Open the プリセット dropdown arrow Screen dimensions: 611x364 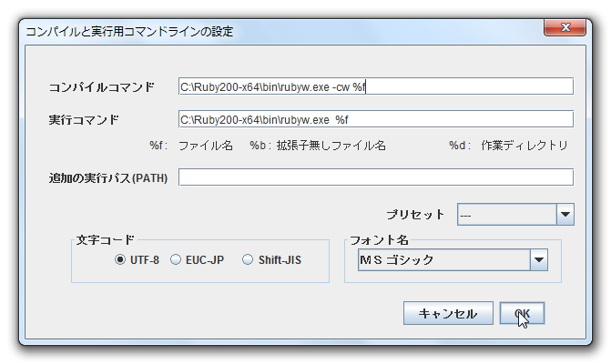pos(565,214)
